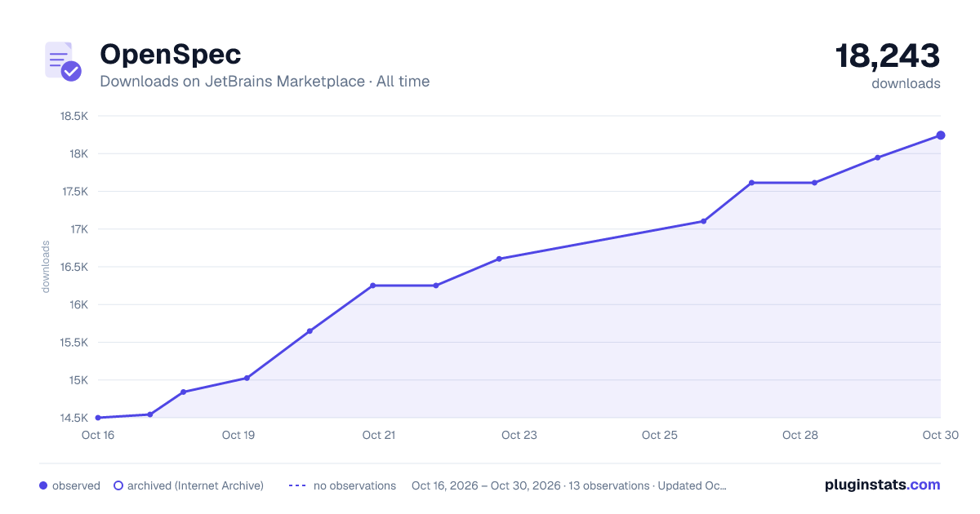Click the data point near 17.95K before Oct 30

coord(877,157)
